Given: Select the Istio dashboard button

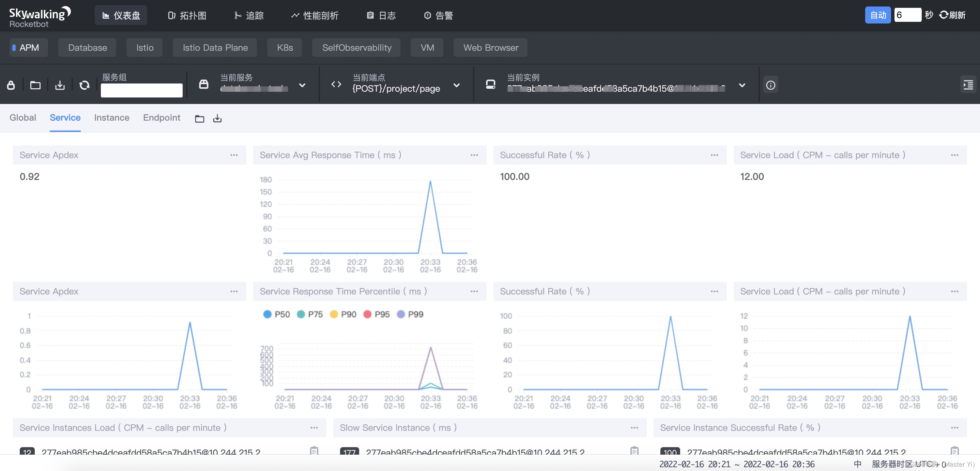Looking at the screenshot, I should pyautogui.click(x=144, y=48).
